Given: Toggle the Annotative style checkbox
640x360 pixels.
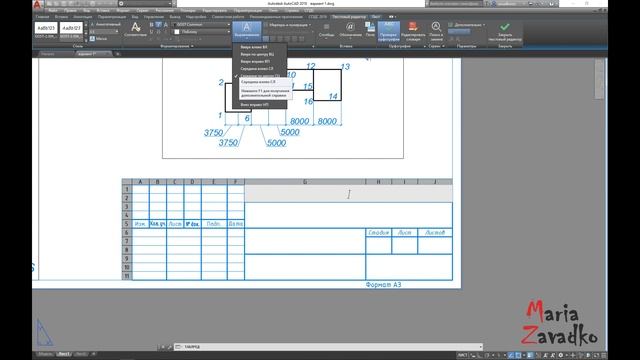Looking at the screenshot, I should (x=105, y=24).
